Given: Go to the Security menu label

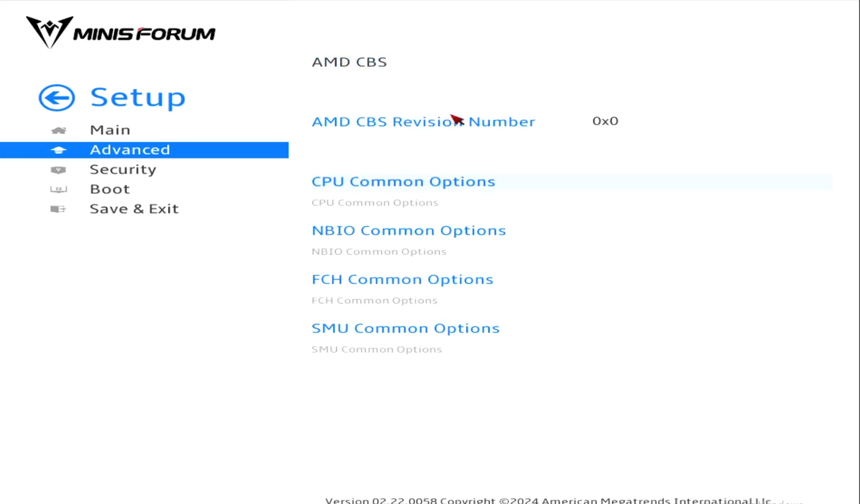Looking at the screenshot, I should pos(123,170).
